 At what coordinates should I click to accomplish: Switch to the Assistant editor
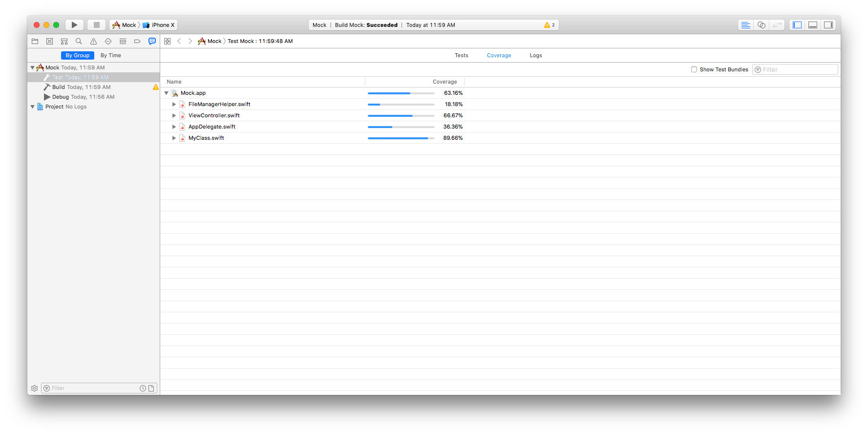pos(762,25)
